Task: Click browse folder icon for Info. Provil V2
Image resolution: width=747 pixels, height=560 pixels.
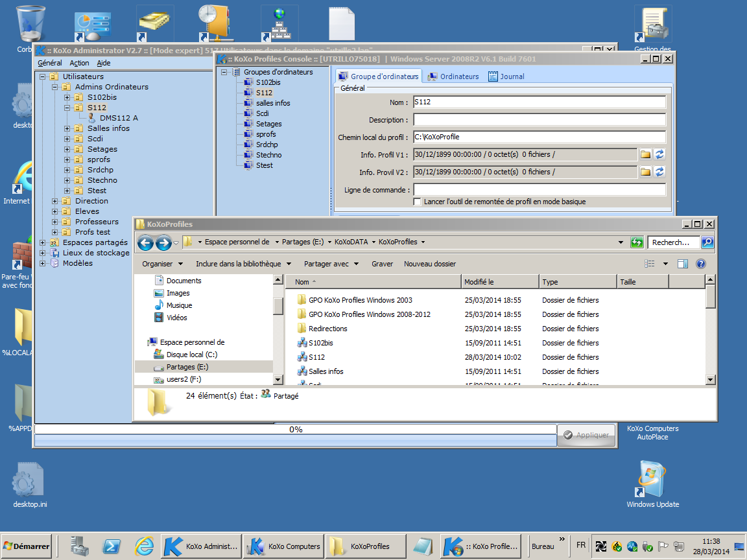Action: coord(645,172)
